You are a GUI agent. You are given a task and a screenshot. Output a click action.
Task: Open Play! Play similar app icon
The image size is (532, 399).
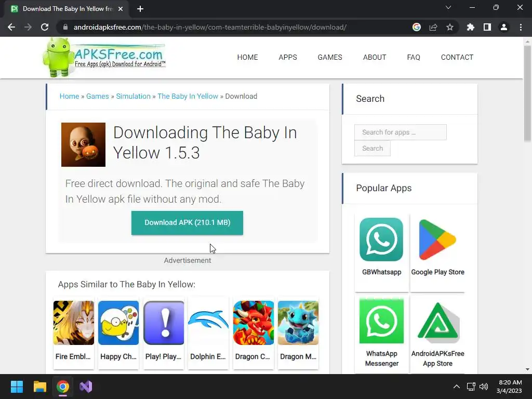click(x=164, y=323)
